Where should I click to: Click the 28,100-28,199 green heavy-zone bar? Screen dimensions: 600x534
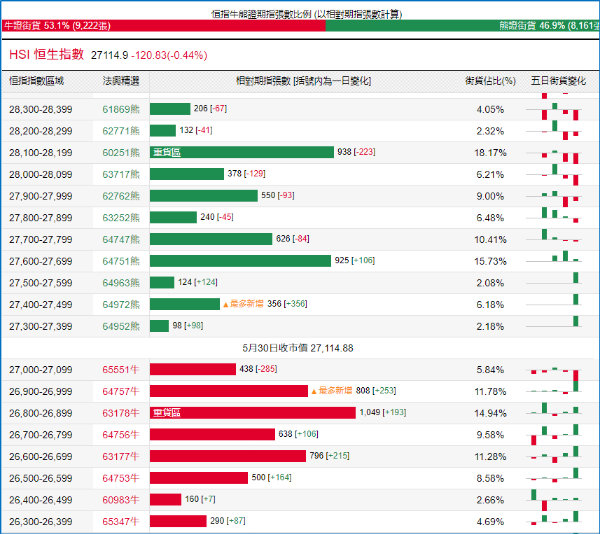[242, 152]
